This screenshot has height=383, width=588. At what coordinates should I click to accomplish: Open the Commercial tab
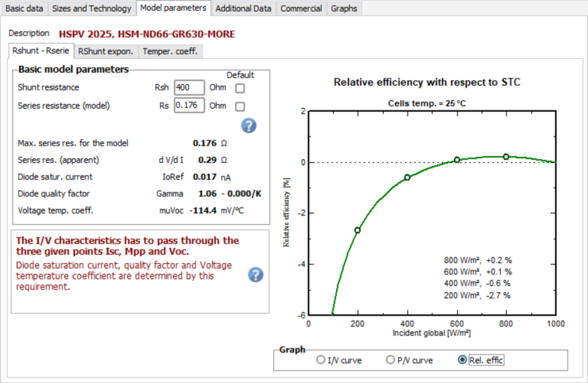click(301, 8)
